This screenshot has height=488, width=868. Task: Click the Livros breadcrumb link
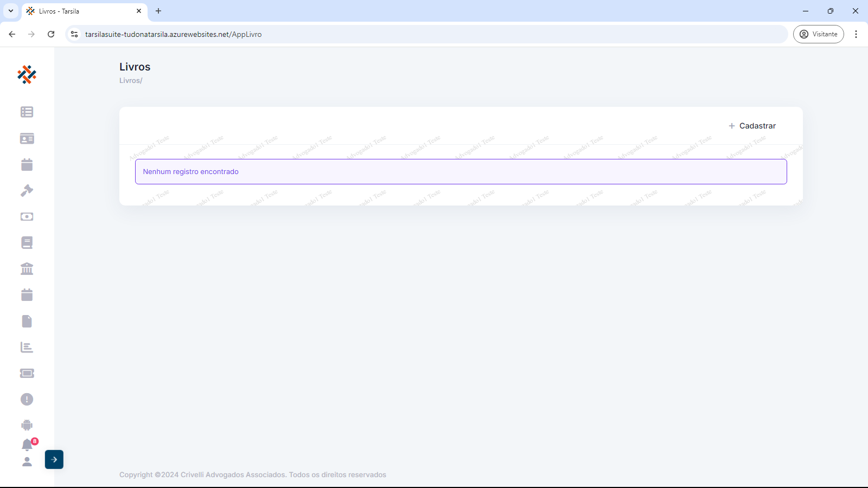(130, 81)
